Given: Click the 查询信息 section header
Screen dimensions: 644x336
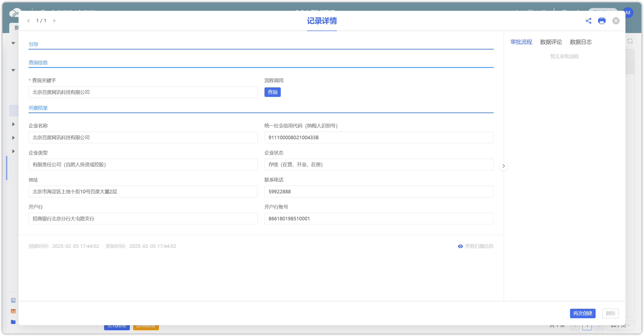Looking at the screenshot, I should click(38, 63).
